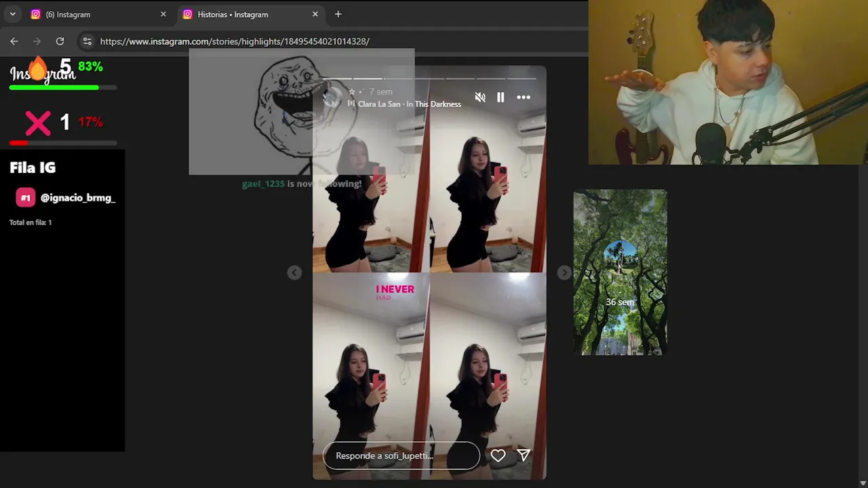Click the 'Fila IG' heading
Viewport: 868px width, 488px height.
pyautogui.click(x=33, y=167)
